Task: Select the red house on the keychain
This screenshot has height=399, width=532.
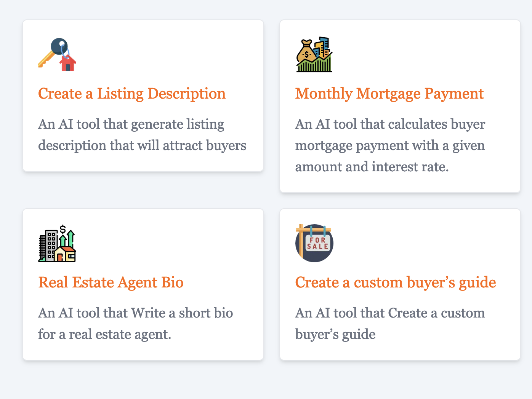Action: 68,63
